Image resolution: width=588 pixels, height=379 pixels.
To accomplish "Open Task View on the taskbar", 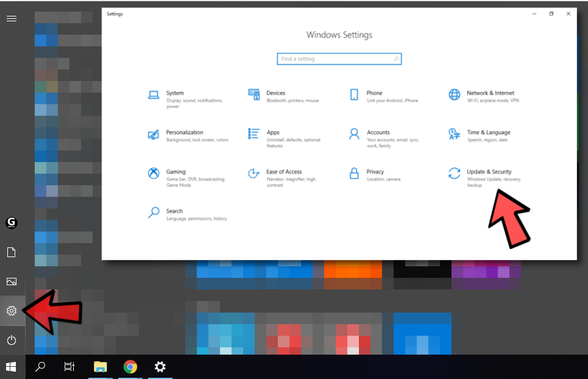I will [69, 367].
